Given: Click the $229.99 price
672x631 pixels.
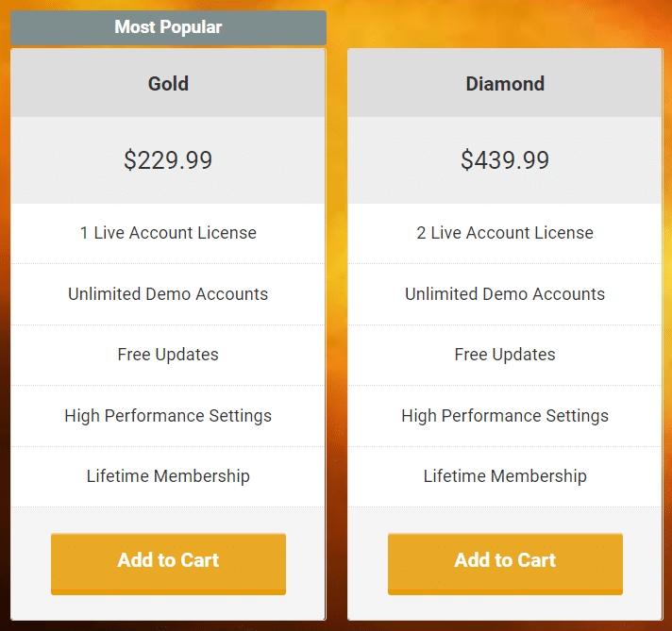Looking at the screenshot, I should [x=168, y=160].
